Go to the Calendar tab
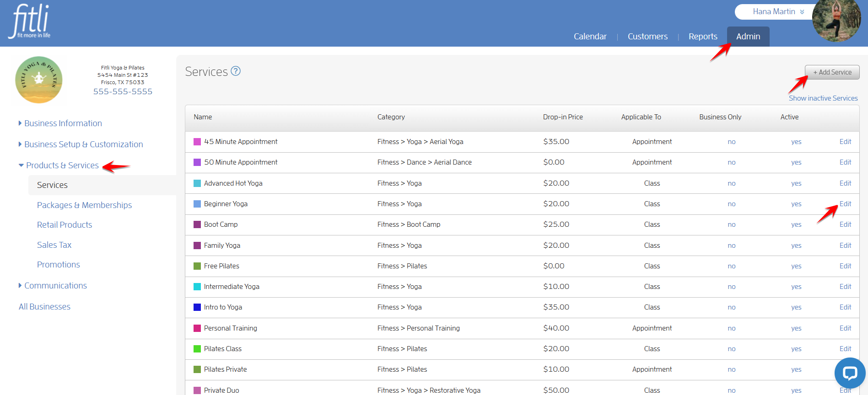This screenshot has width=868, height=395. tap(590, 36)
